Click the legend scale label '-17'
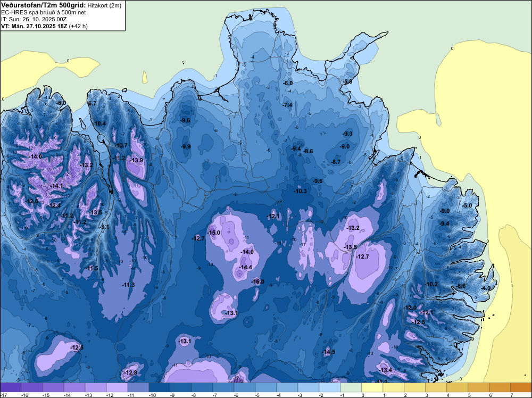This screenshot has height=398, width=532. tap(3, 395)
